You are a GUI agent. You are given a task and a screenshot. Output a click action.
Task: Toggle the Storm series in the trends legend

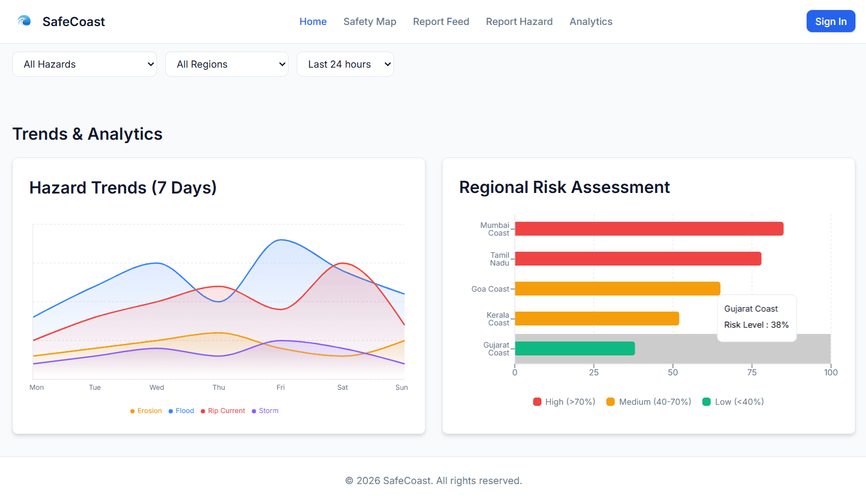[265, 410]
